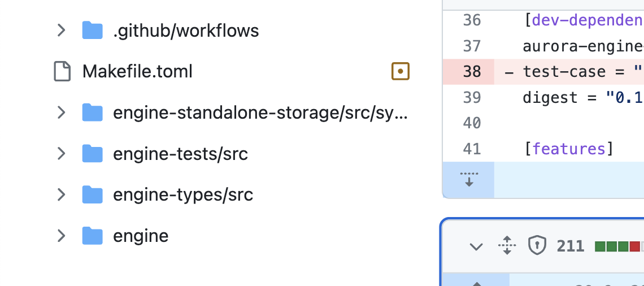Expand the .github/workflows folder chevron
The width and height of the screenshot is (644, 286).
61,31
